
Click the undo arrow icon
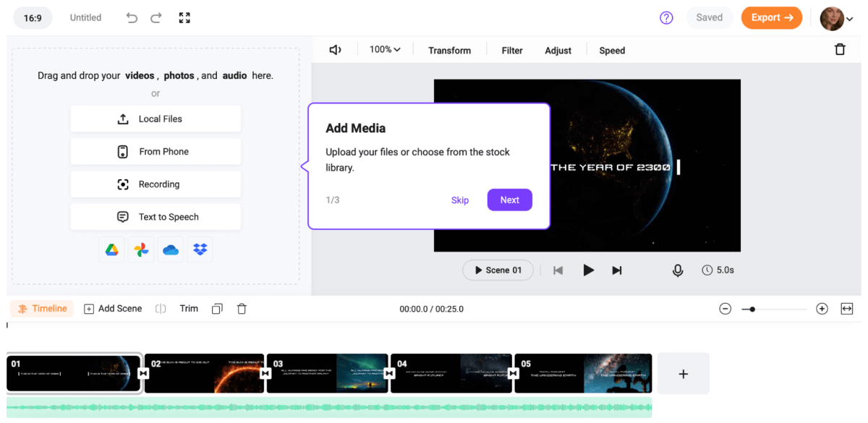132,18
